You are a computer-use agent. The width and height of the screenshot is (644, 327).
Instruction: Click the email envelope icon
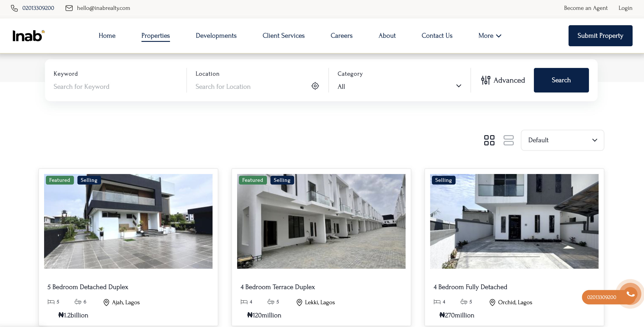(x=69, y=8)
